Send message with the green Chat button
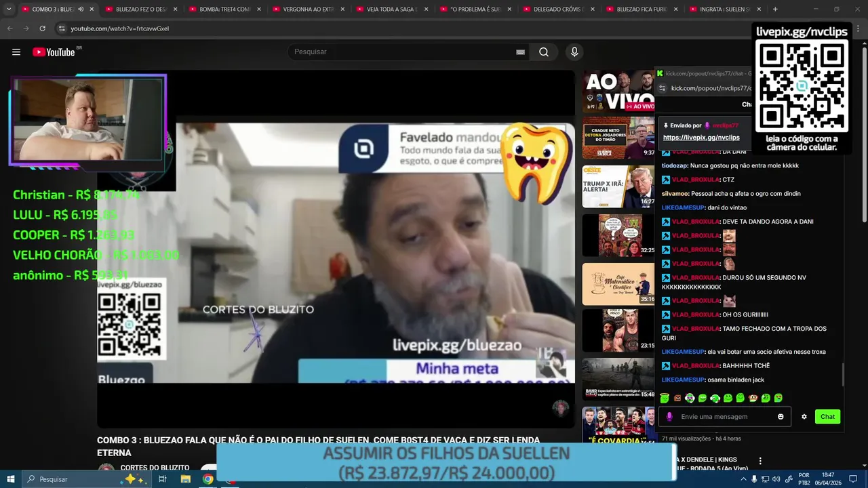The height and width of the screenshot is (488, 868). click(x=827, y=417)
